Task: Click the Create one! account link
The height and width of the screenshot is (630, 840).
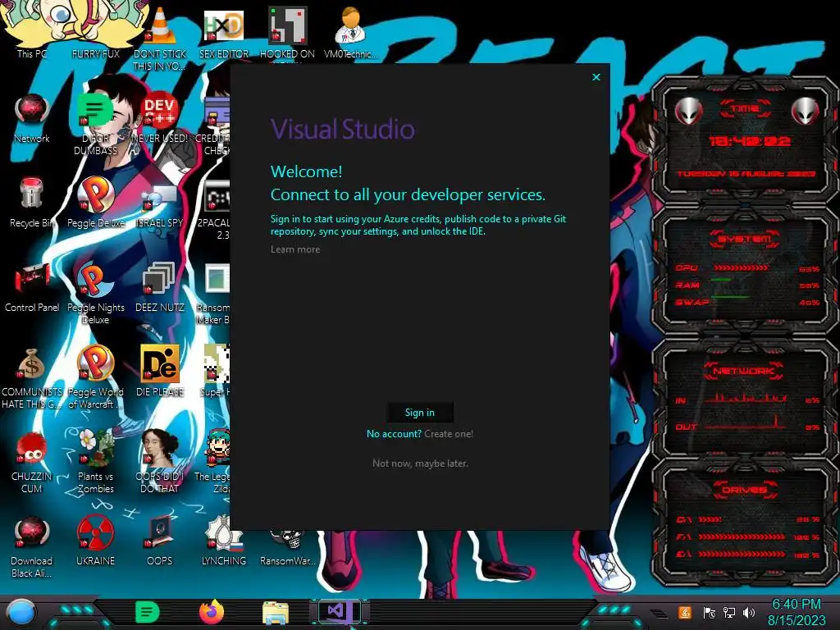Action: click(x=449, y=434)
